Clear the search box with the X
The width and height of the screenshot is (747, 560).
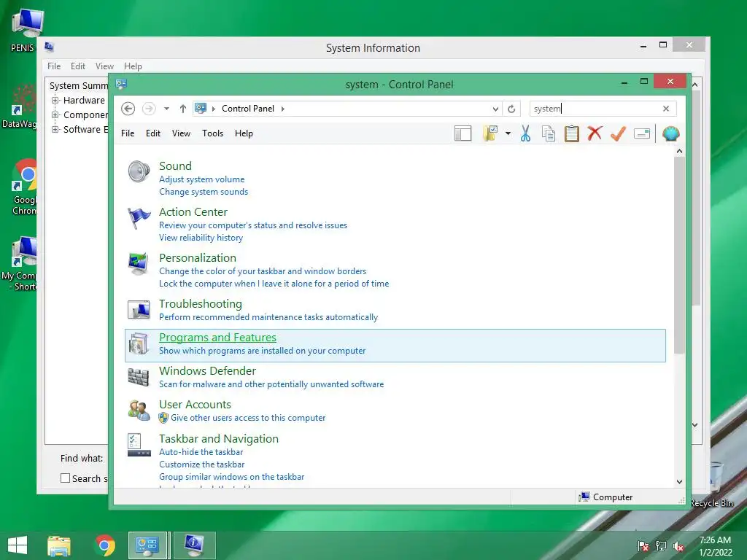[x=666, y=109]
